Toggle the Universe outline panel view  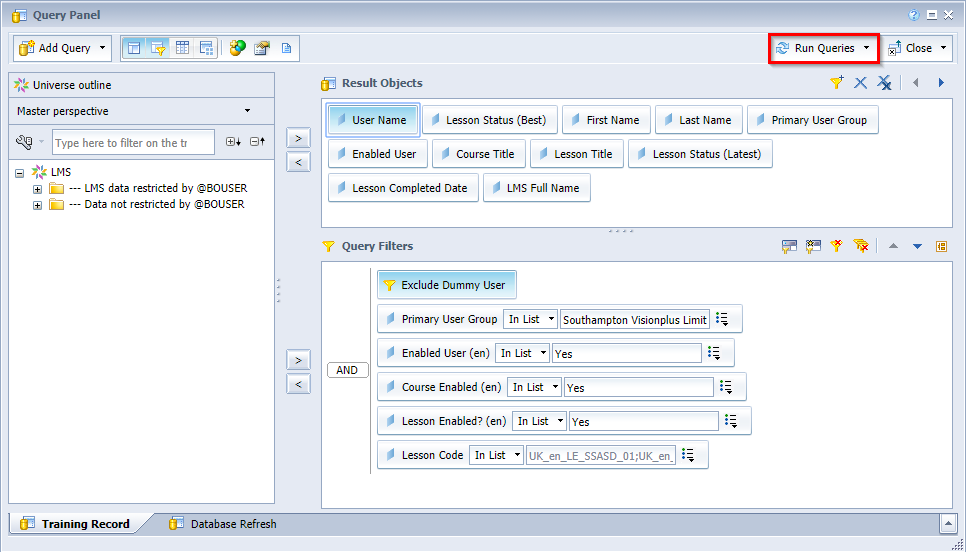pos(134,47)
